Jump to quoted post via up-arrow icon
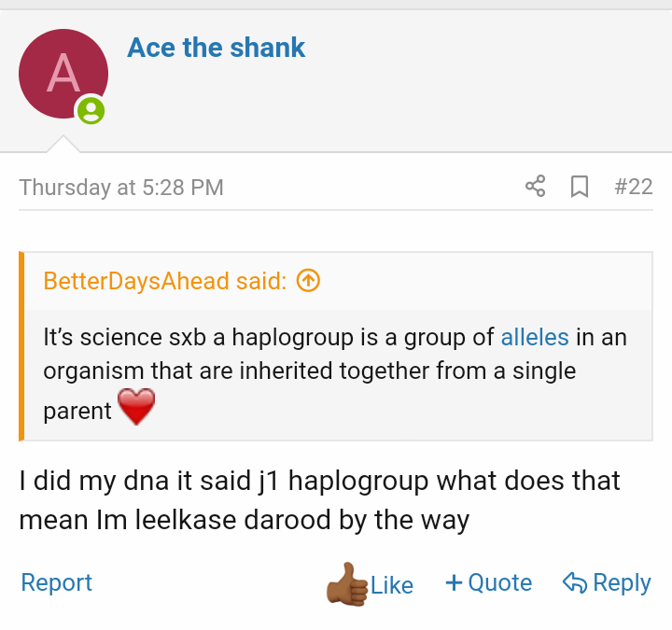 (x=308, y=280)
